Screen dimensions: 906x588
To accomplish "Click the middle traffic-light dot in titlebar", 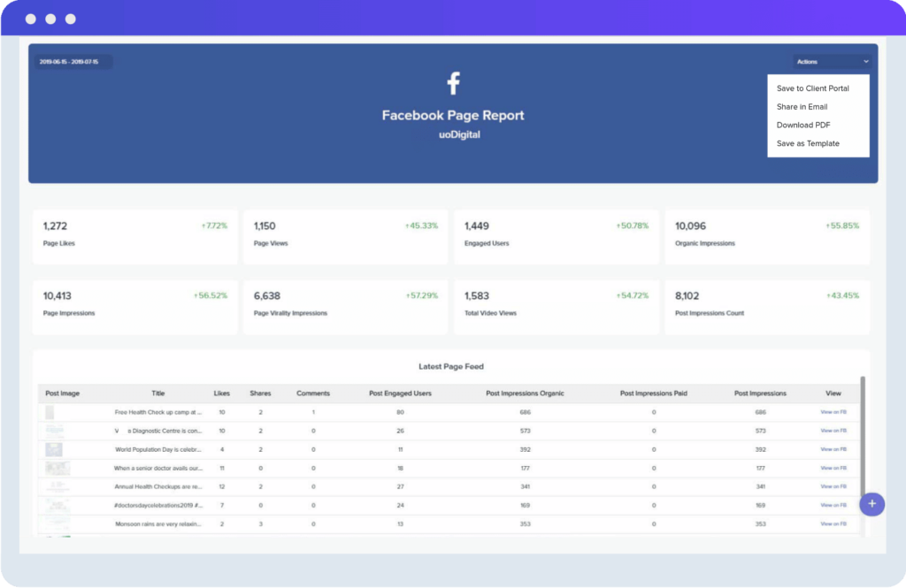I will point(51,18).
